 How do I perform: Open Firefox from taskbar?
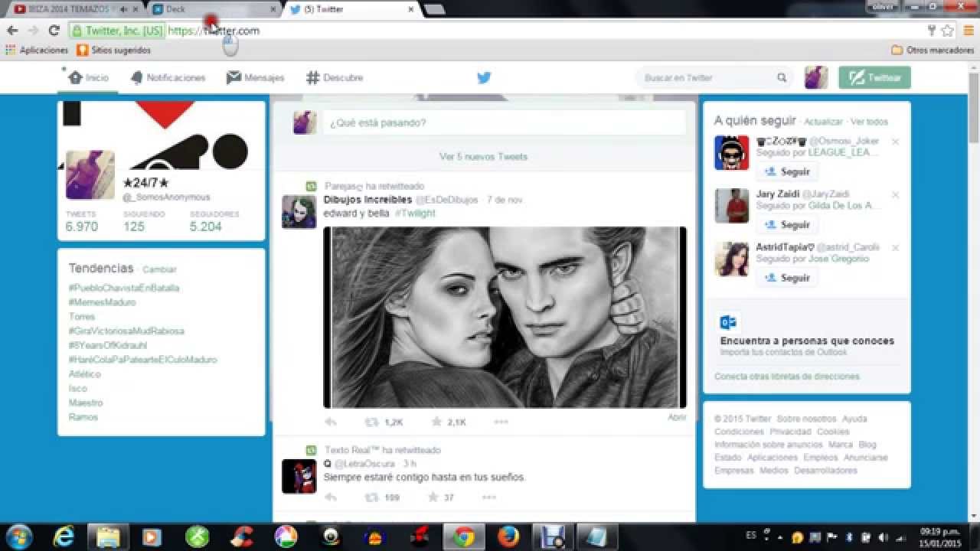508,536
